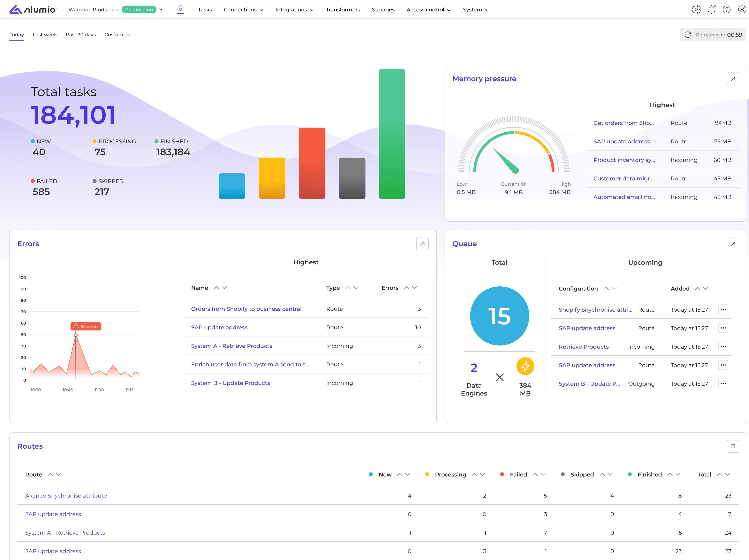Screen dimensions: 749x560
Task: Open help via the question mark icon
Action: (x=727, y=9)
